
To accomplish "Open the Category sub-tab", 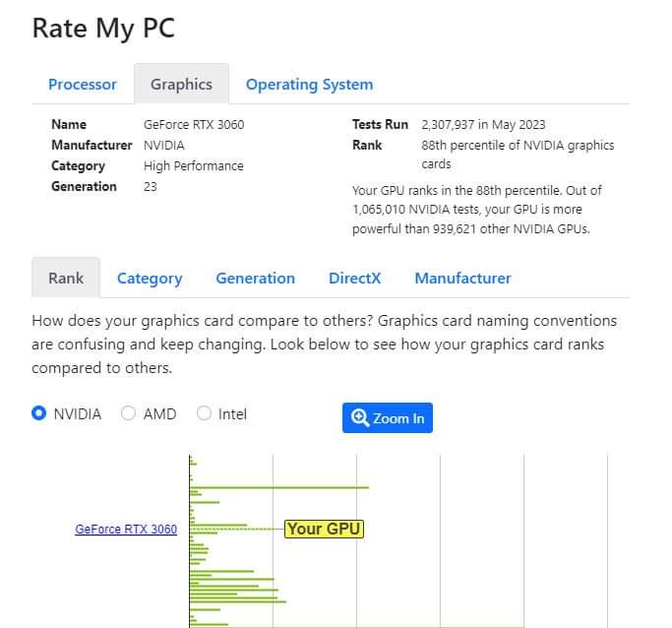I will coord(150,279).
